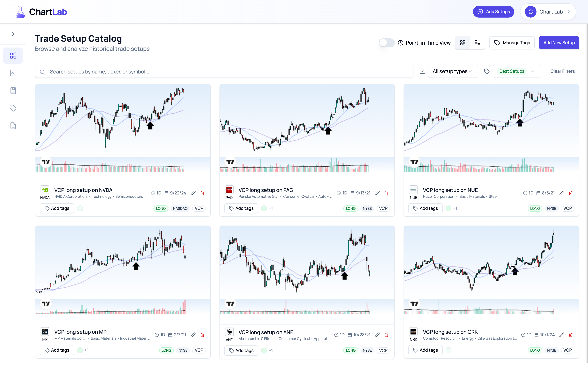The height and width of the screenshot is (365, 588).
Task: Delete the MP setup via trash icon
Action: click(202, 335)
